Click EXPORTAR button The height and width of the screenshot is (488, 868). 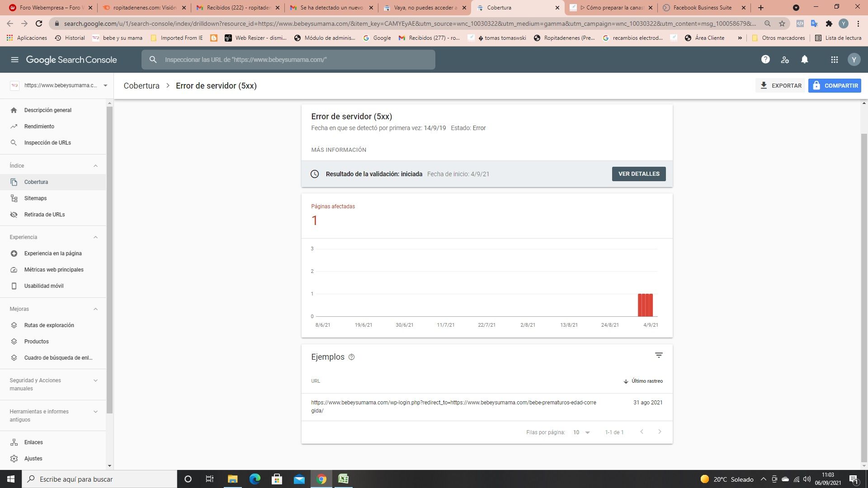781,85
